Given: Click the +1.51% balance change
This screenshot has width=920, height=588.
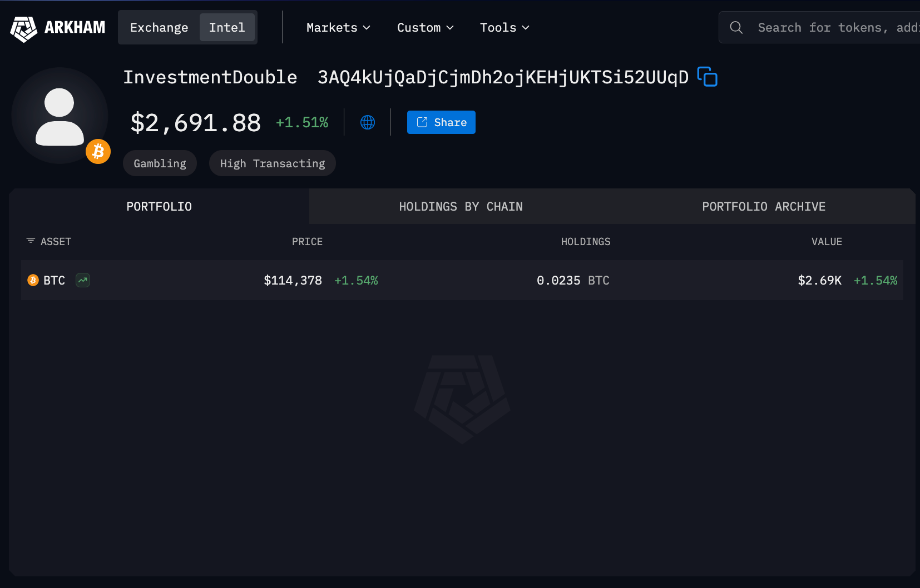Looking at the screenshot, I should [x=302, y=122].
